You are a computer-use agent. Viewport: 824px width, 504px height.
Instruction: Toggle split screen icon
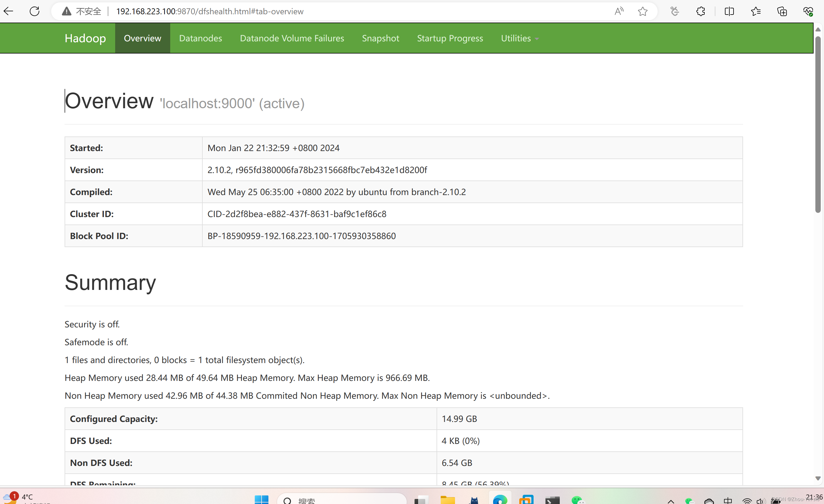click(x=729, y=11)
